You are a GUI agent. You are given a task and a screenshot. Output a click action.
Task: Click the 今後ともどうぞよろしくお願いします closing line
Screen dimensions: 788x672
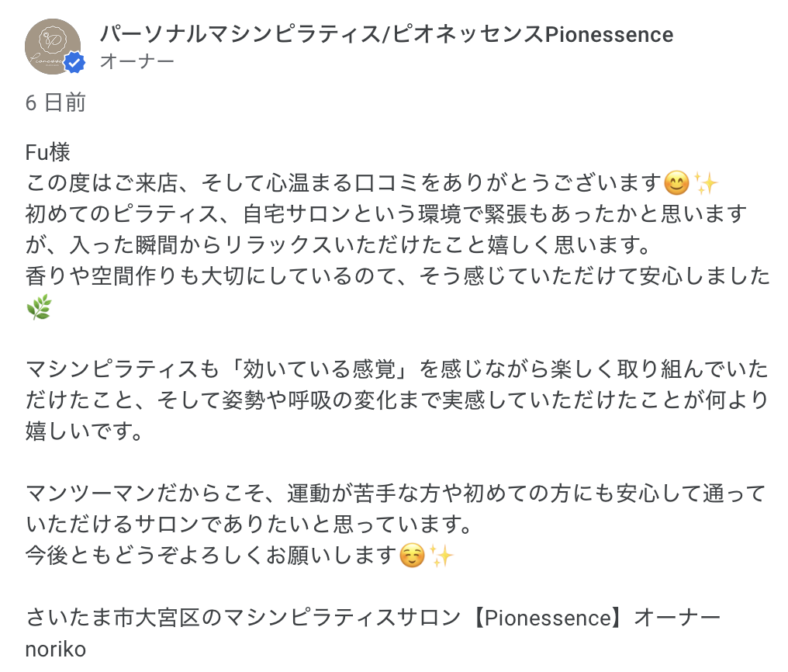(211, 556)
